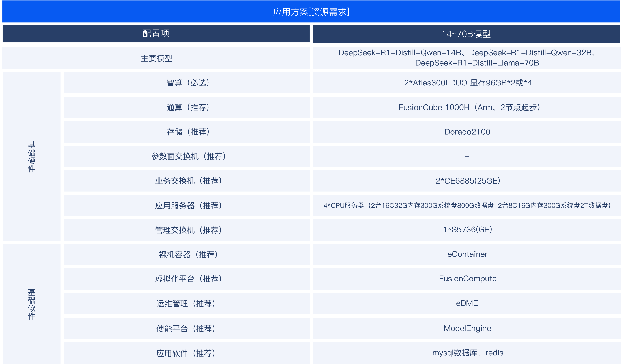This screenshot has width=622, height=364.
Task: Click the title '应用方案[资源需求]'
Action: point(311,12)
